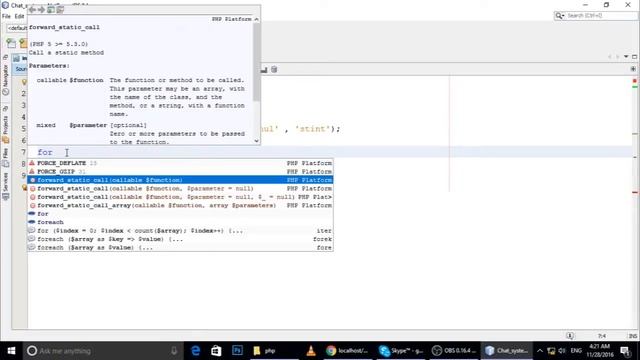Open VLC media player from taskbar
Image resolution: width=640 pixels, height=360 pixels.
click(311, 351)
